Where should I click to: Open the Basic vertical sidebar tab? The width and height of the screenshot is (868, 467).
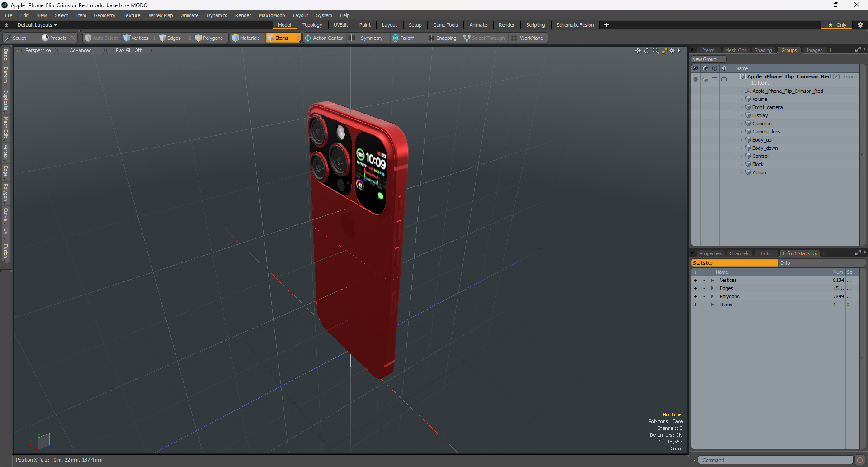[5, 55]
